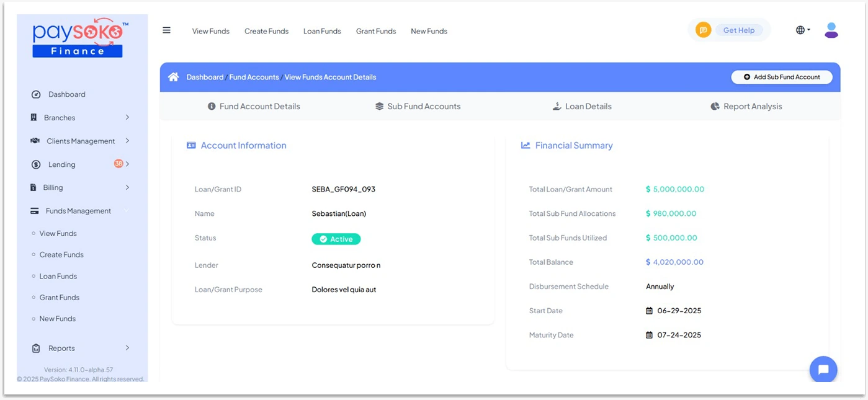Click the Branches building icon
The image size is (868, 400).
click(x=34, y=117)
